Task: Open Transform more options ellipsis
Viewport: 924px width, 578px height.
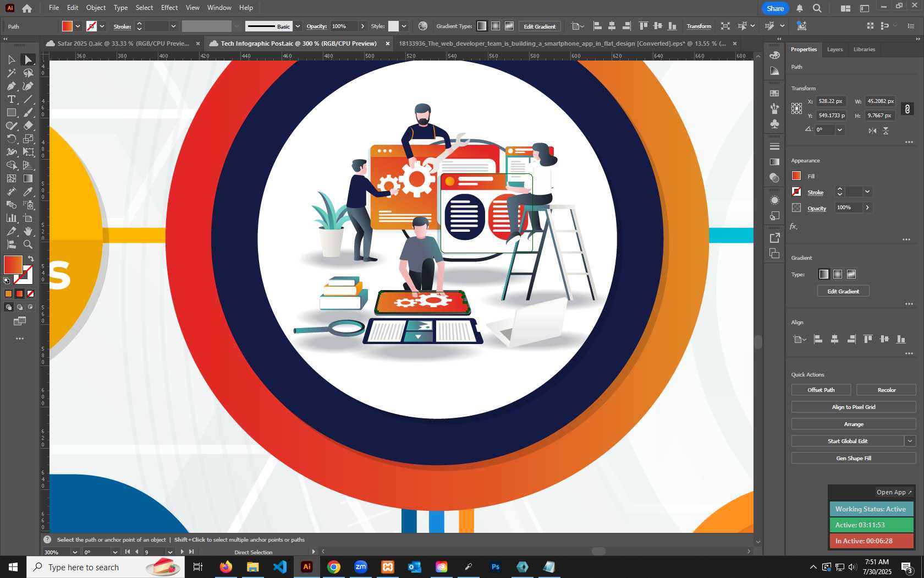Action: pos(909,143)
